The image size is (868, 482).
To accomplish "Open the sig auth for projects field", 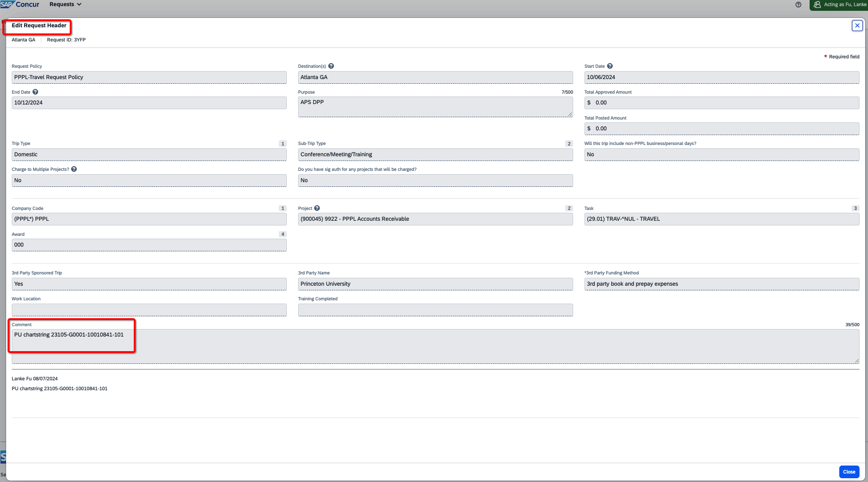I will click(435, 180).
